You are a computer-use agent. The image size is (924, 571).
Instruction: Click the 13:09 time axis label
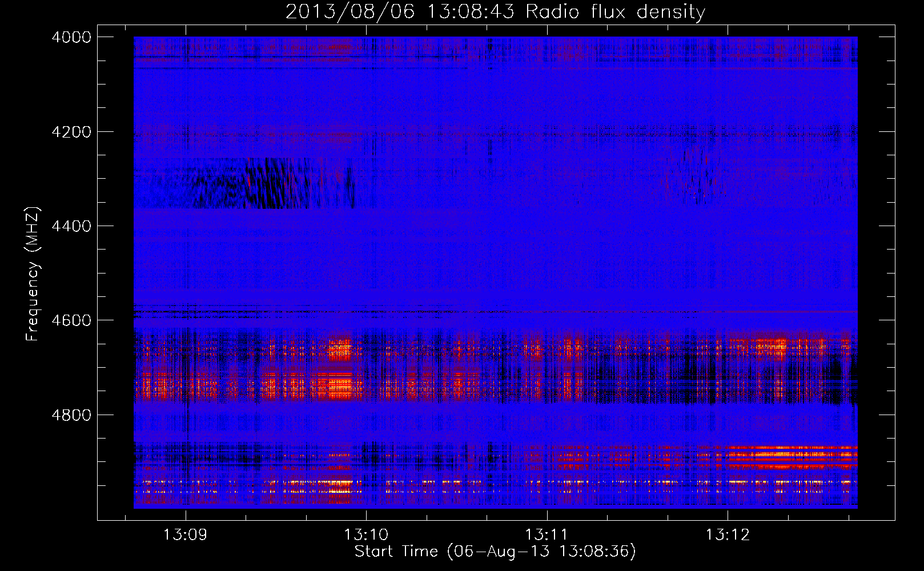(184, 534)
